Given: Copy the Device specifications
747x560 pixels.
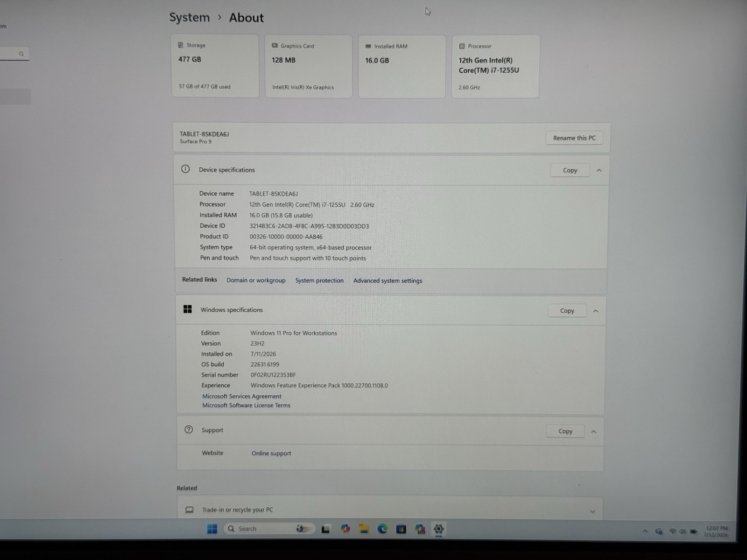Looking at the screenshot, I should click(570, 170).
